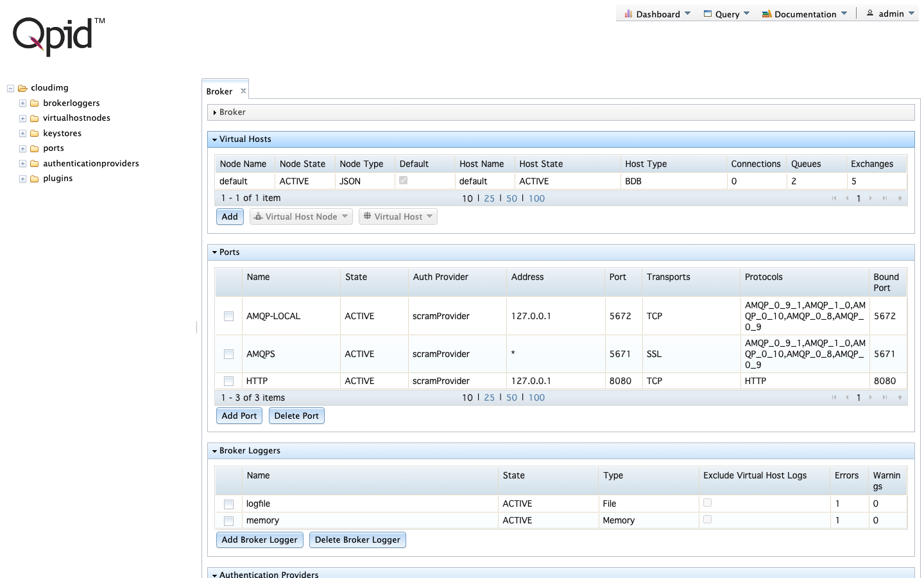
Task: Click the Add Broker Logger button
Action: 260,539
